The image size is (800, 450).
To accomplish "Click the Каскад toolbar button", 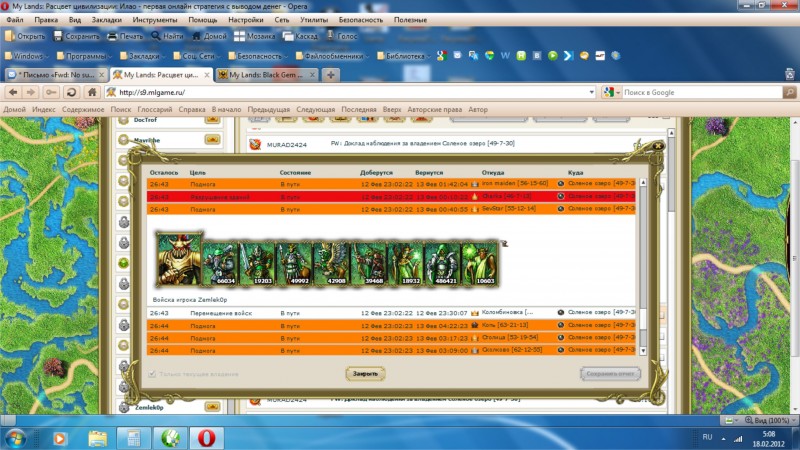I will pyautogui.click(x=301, y=36).
